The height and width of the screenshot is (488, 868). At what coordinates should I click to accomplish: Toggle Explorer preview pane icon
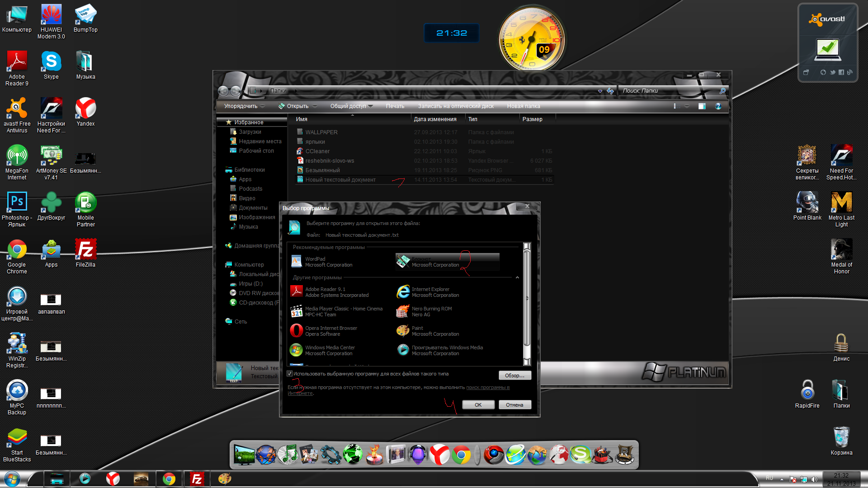click(x=702, y=106)
